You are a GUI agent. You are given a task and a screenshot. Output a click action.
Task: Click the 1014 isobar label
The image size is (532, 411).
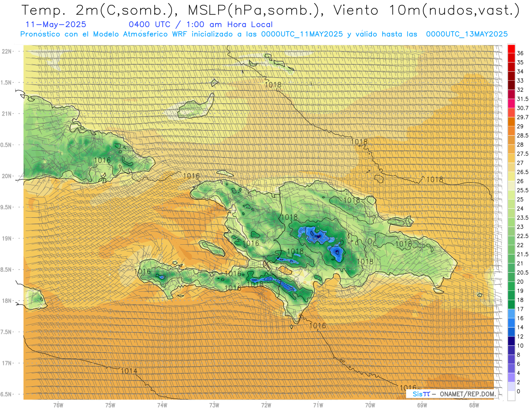(129, 371)
